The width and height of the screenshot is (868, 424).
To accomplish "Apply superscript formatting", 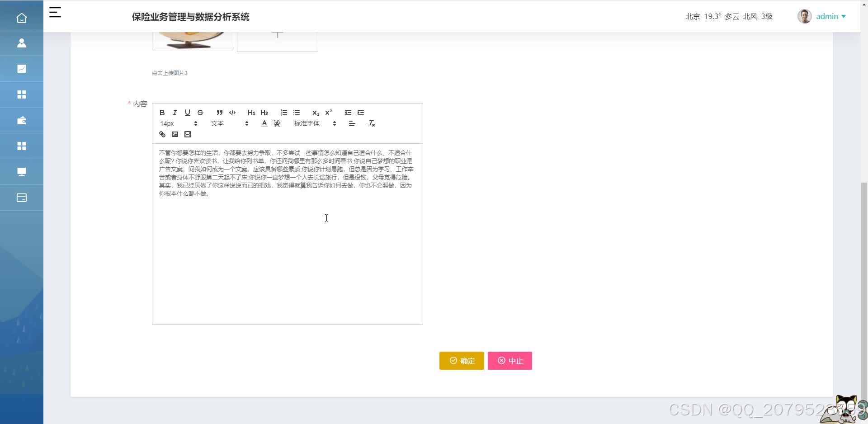I will click(328, 113).
